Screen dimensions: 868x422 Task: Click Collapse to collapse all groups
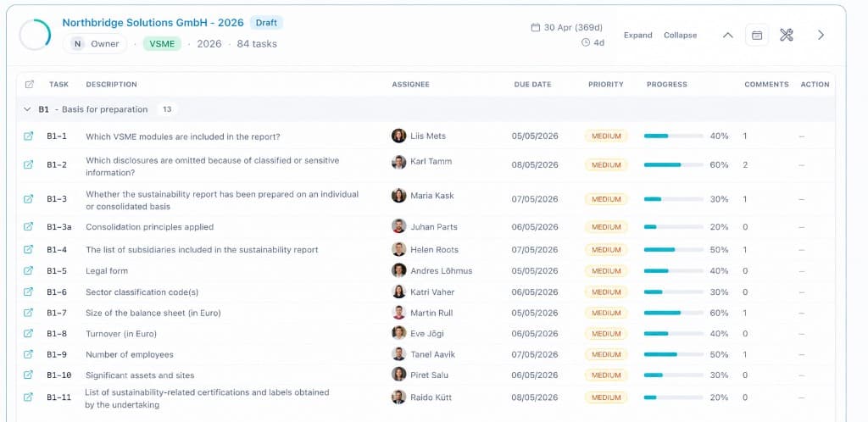point(681,35)
